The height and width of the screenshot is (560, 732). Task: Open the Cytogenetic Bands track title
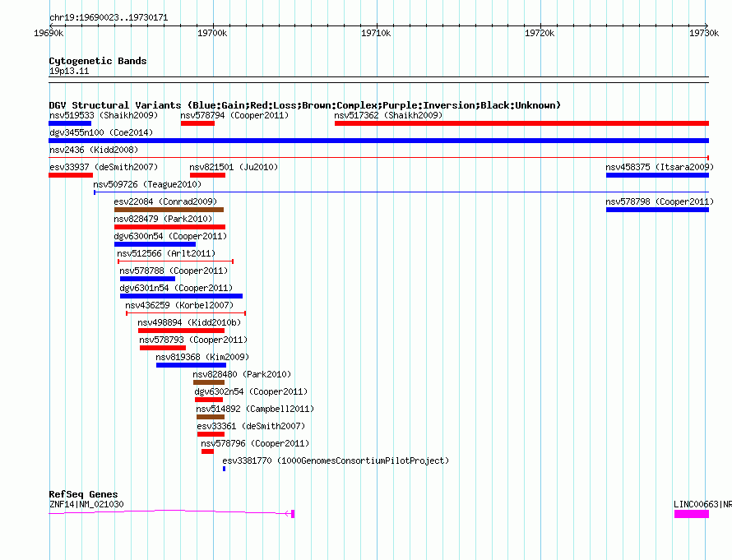98,61
